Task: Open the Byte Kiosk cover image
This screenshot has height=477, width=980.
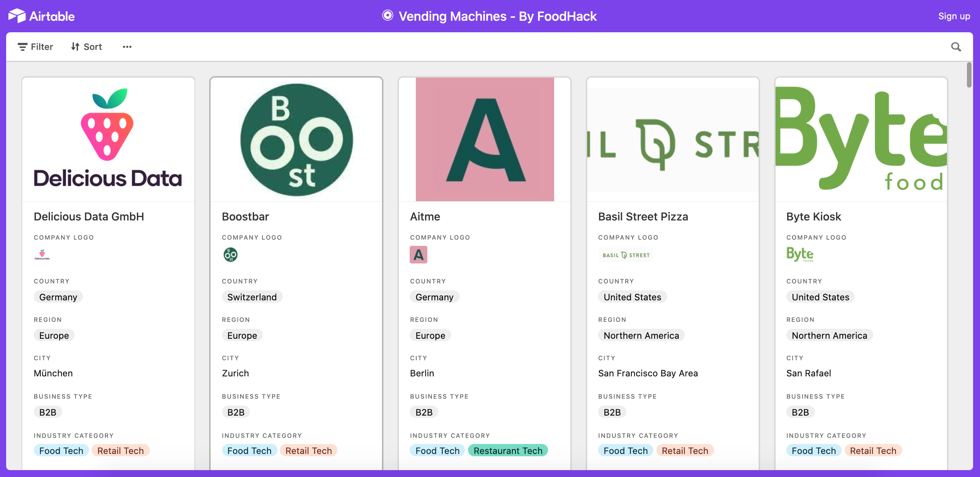Action: [861, 139]
